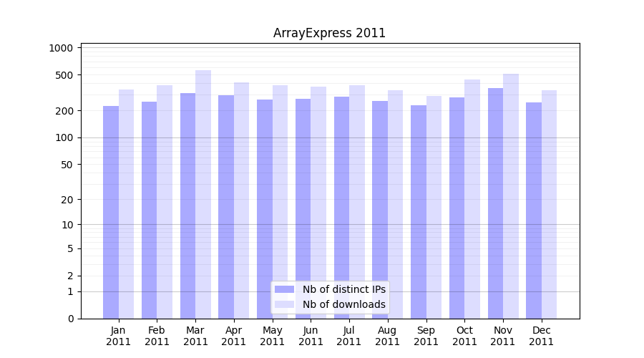Click the 'Nb of distinct IPs' legend swatch
The image size is (644, 358).
click(x=284, y=289)
